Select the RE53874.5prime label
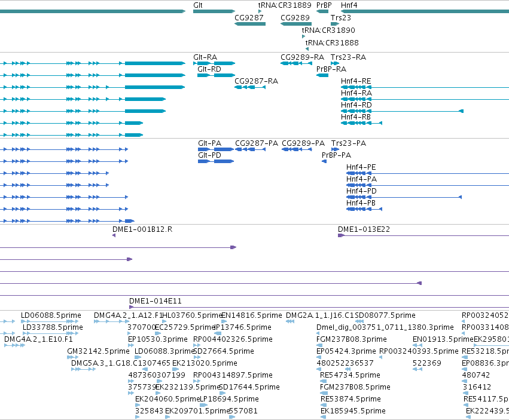 [350, 399]
